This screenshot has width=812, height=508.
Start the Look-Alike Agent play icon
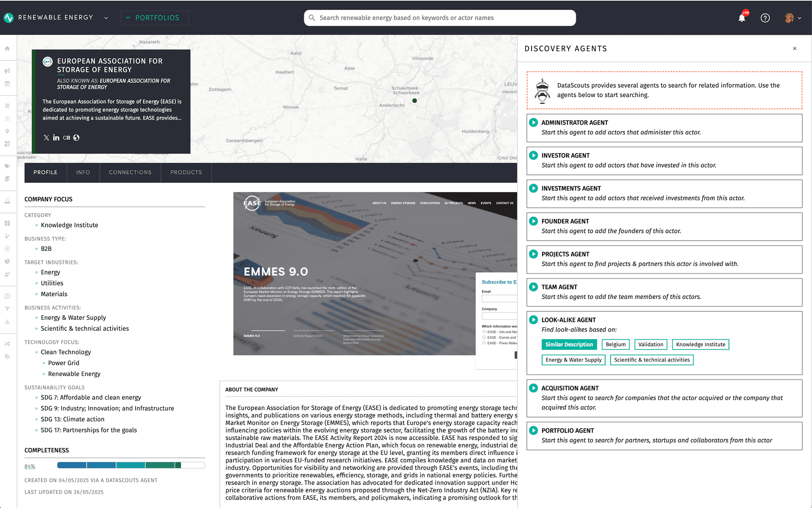[533, 320]
